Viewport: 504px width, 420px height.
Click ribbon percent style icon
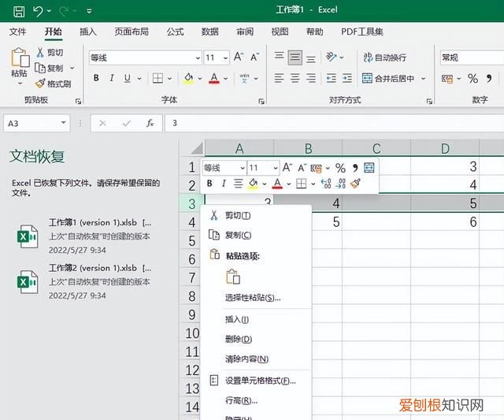[x=472, y=78]
